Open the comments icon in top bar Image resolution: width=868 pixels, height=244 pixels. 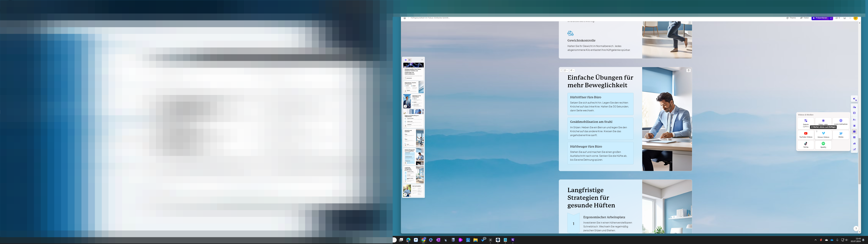click(838, 18)
